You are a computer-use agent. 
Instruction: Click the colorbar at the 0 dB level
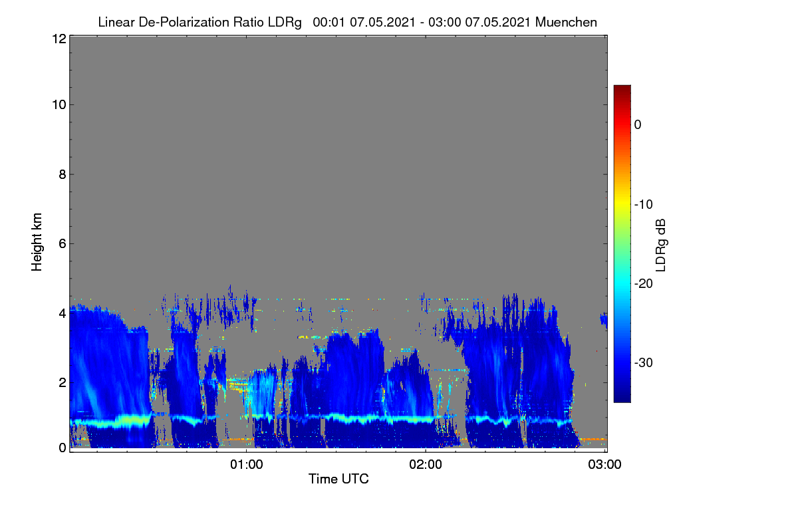[622, 124]
